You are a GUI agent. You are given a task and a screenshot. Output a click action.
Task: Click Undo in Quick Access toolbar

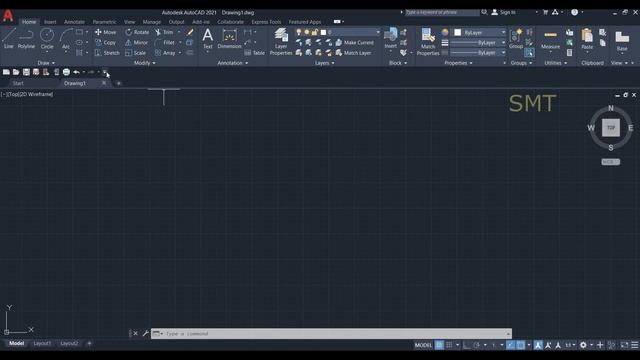pyautogui.click(x=76, y=72)
